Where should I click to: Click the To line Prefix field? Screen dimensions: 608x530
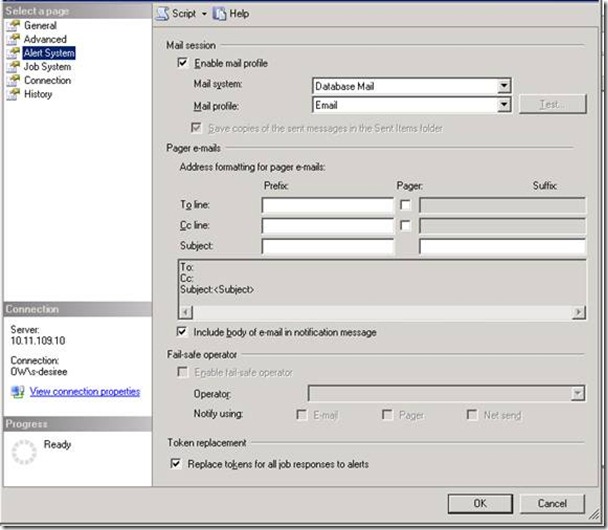point(328,205)
